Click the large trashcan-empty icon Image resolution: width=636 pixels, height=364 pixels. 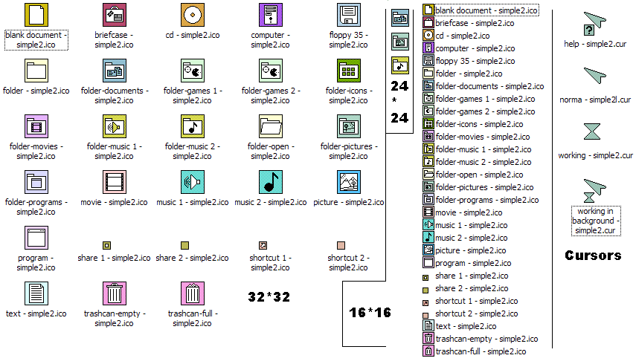click(115, 293)
